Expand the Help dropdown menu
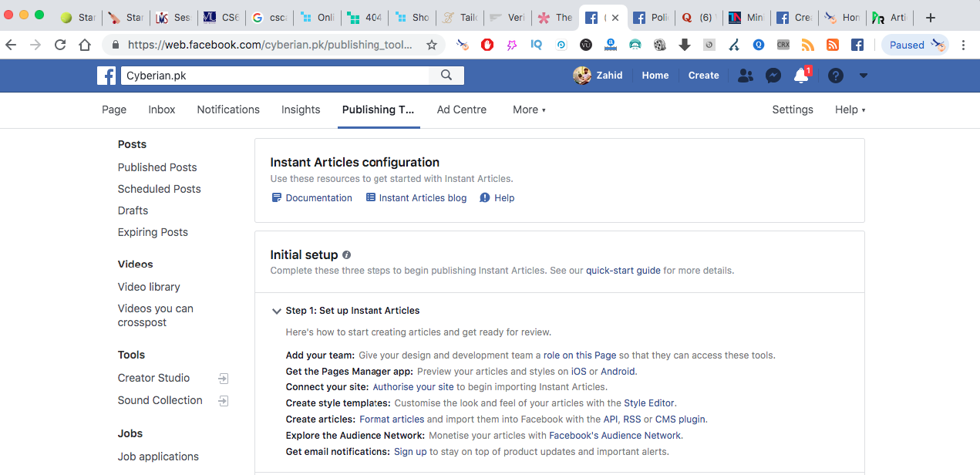This screenshot has height=475, width=980. [x=850, y=109]
